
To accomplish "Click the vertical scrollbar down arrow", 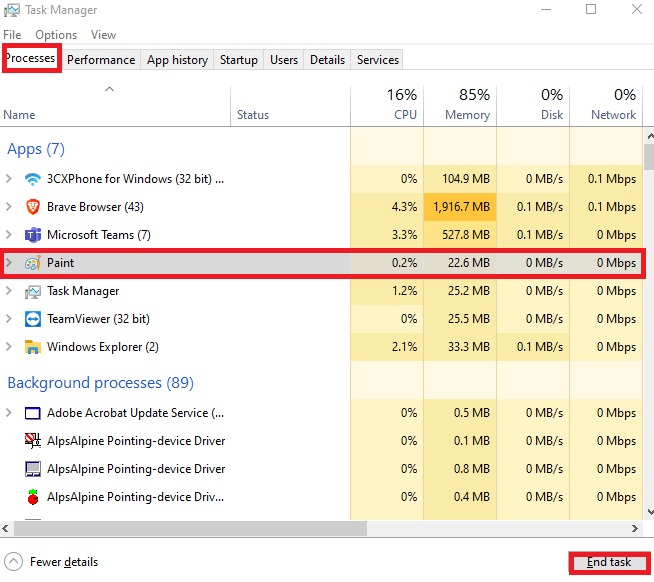I will 650,512.
